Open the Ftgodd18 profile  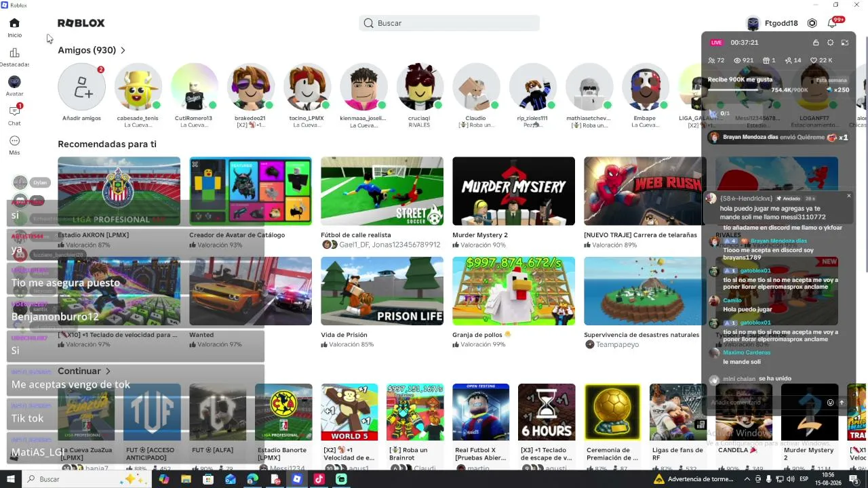(x=772, y=23)
